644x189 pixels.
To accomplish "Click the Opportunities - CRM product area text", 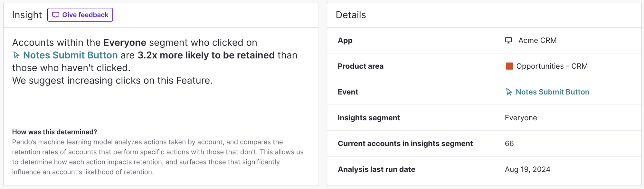I will point(552,66).
